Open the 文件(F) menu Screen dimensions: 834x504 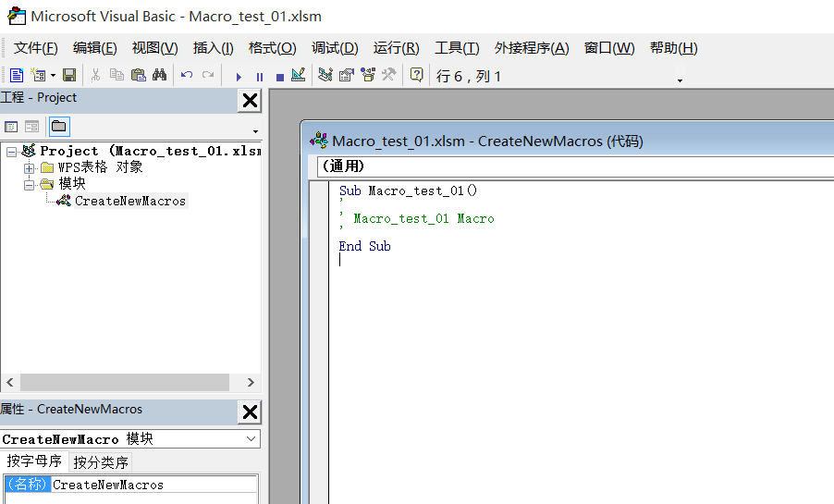coord(36,48)
